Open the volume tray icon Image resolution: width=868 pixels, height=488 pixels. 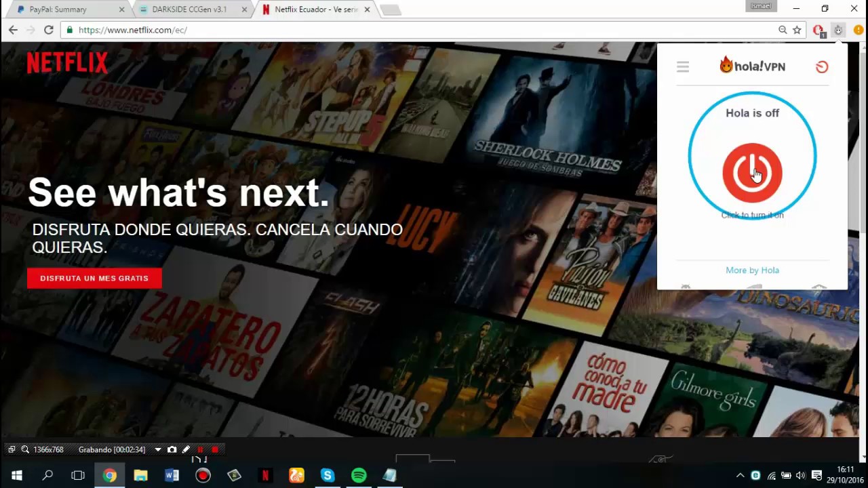pos(801,476)
